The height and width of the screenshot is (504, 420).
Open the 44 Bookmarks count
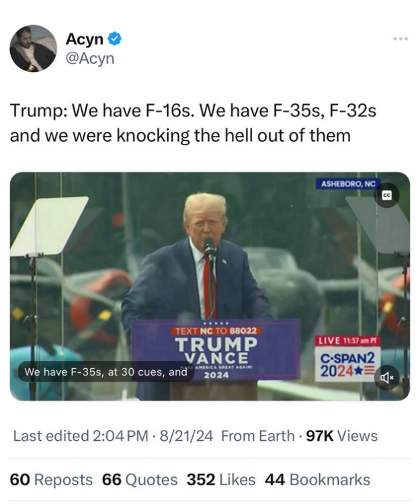point(317,480)
